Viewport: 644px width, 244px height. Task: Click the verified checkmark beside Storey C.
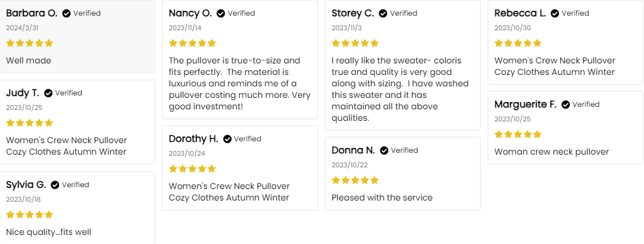click(x=384, y=13)
